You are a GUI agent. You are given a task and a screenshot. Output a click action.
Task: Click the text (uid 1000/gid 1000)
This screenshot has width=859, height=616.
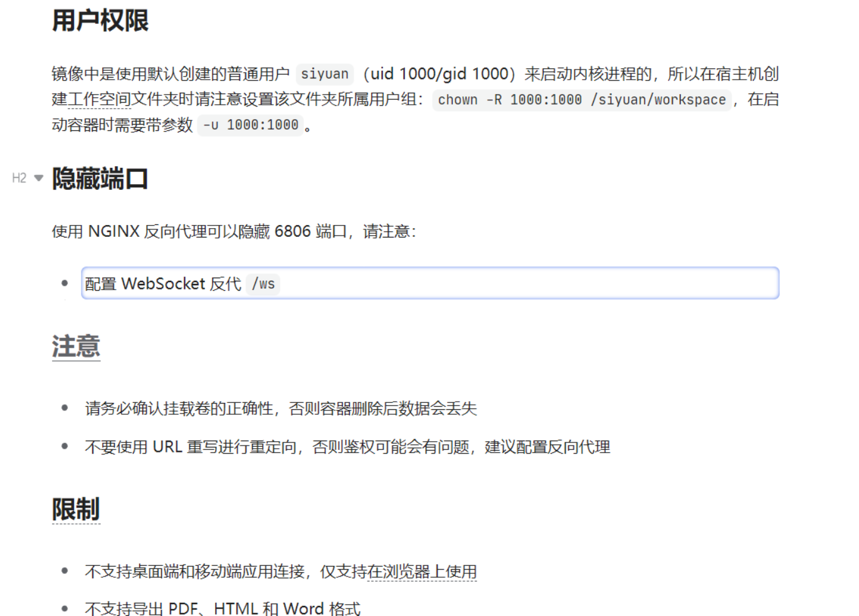click(439, 74)
